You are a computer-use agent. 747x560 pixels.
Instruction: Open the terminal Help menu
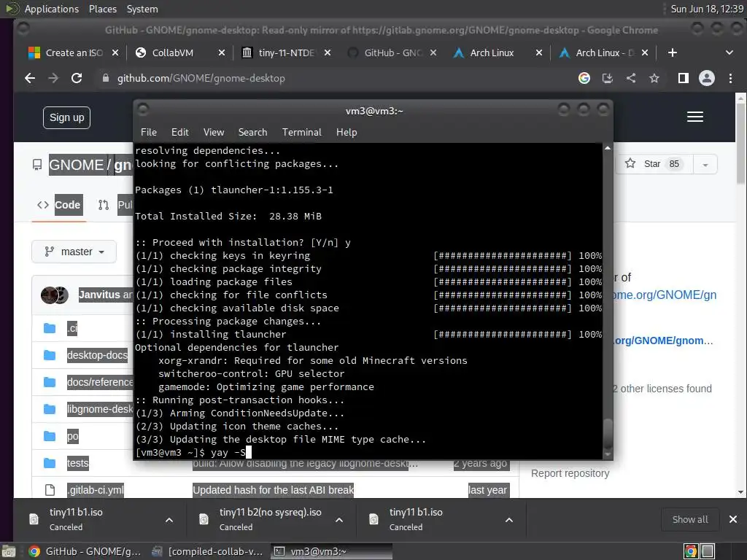[x=347, y=133]
